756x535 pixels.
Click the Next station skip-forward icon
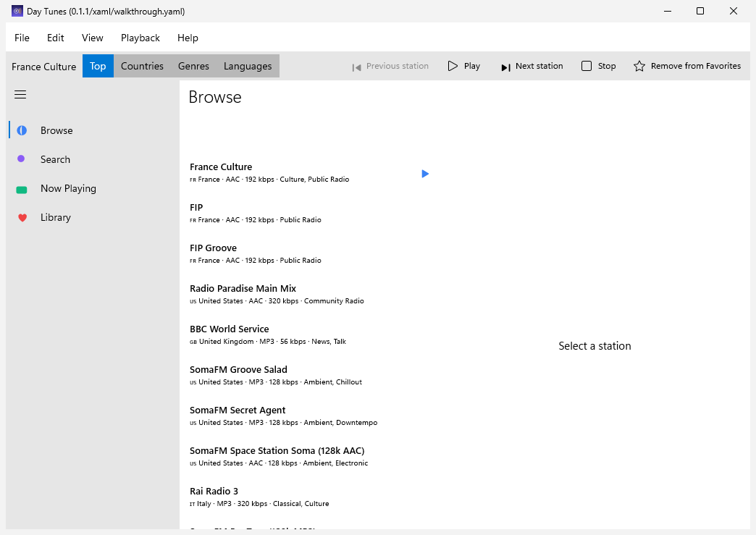(505, 67)
